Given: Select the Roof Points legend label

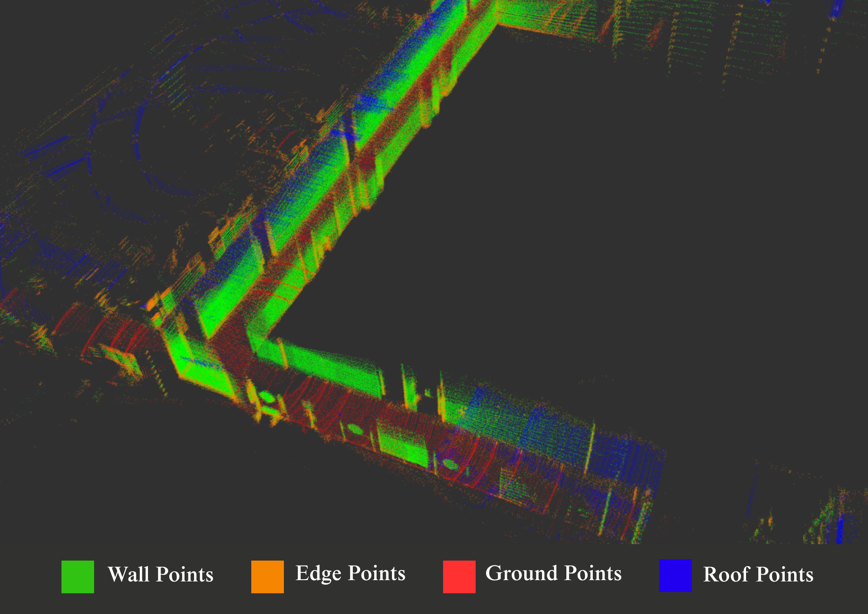Looking at the screenshot, I should pyautogui.click(x=758, y=574).
